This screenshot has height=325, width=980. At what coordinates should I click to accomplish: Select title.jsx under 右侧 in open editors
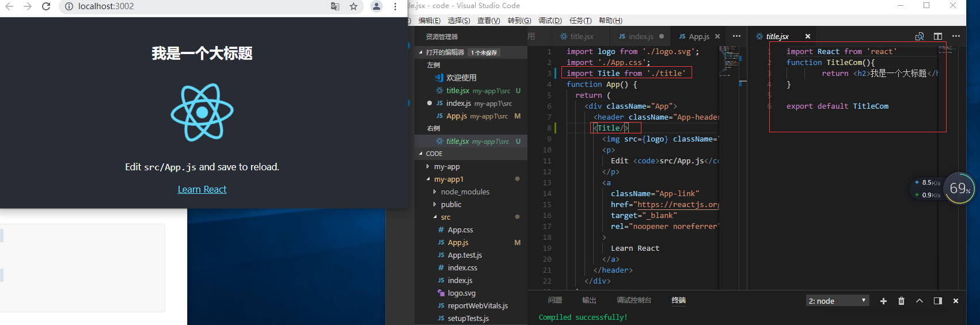click(x=471, y=141)
